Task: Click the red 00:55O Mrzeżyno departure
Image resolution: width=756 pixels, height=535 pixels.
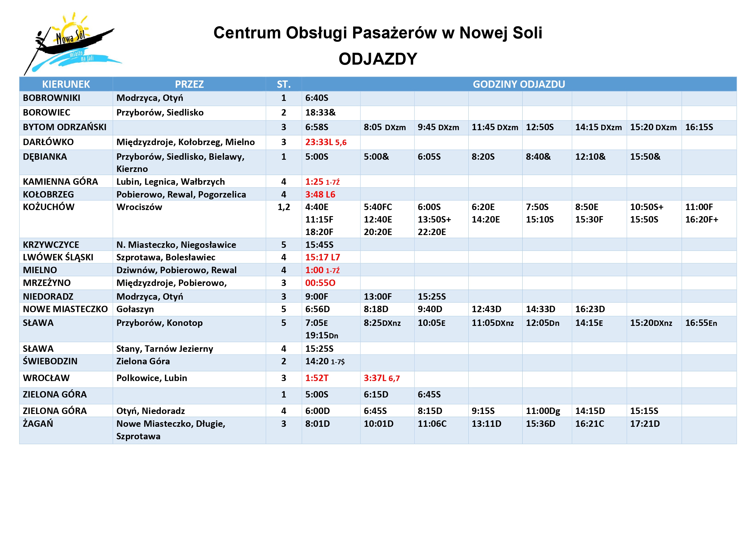Action: coord(320,283)
